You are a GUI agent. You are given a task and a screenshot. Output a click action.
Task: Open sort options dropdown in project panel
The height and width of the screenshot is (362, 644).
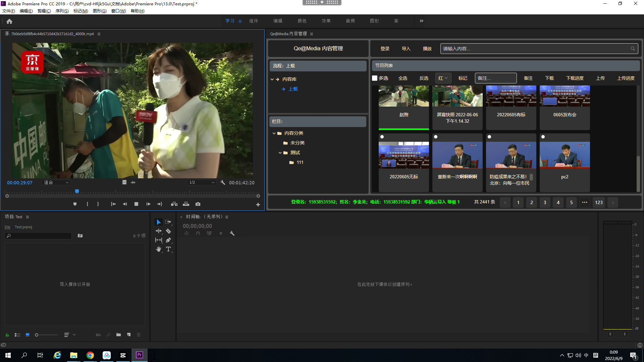[x=69, y=335]
